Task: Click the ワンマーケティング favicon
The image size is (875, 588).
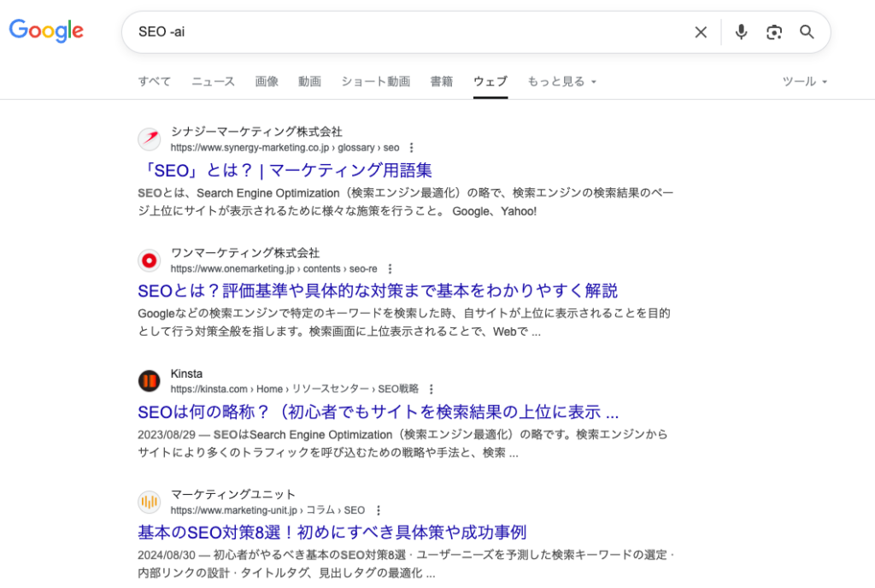Action: pyautogui.click(x=150, y=260)
